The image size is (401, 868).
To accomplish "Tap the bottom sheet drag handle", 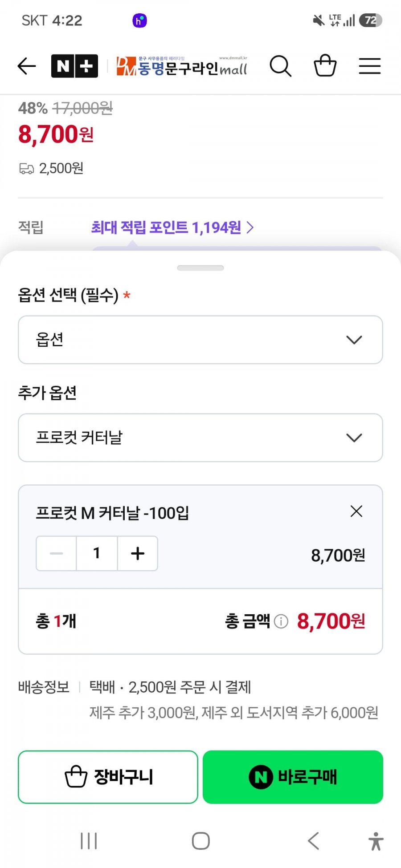I will click(x=200, y=268).
